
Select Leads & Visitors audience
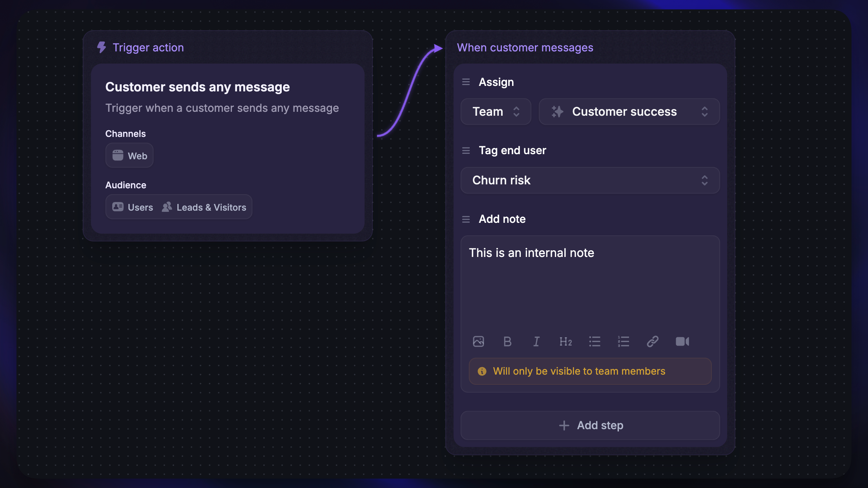[204, 207]
